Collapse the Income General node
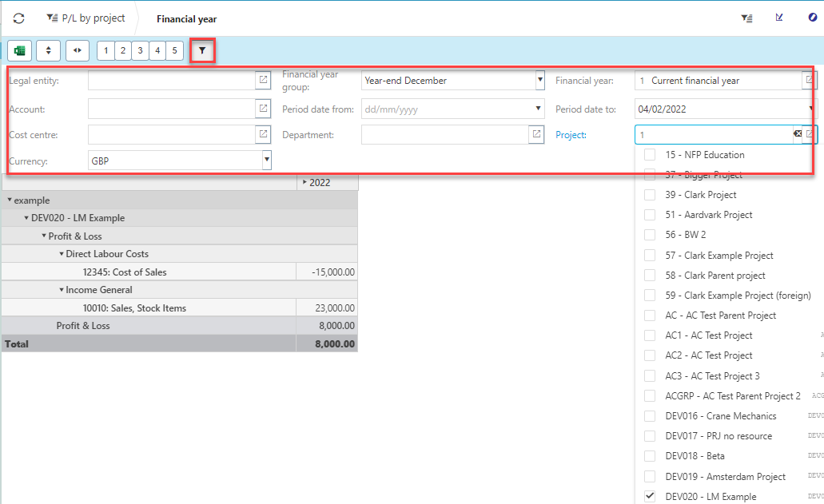Image resolution: width=824 pixels, height=504 pixels. click(62, 289)
